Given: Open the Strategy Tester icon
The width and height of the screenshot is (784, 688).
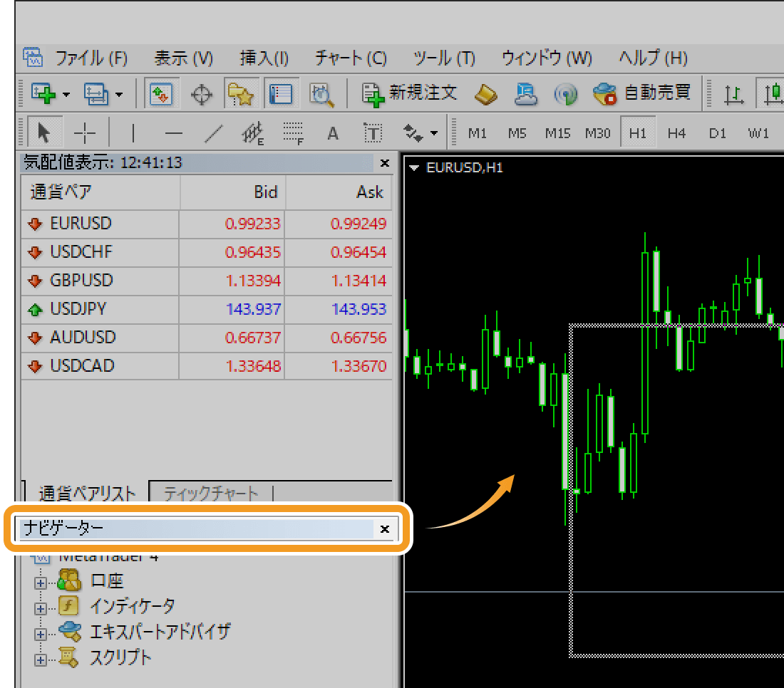Looking at the screenshot, I should tap(322, 93).
